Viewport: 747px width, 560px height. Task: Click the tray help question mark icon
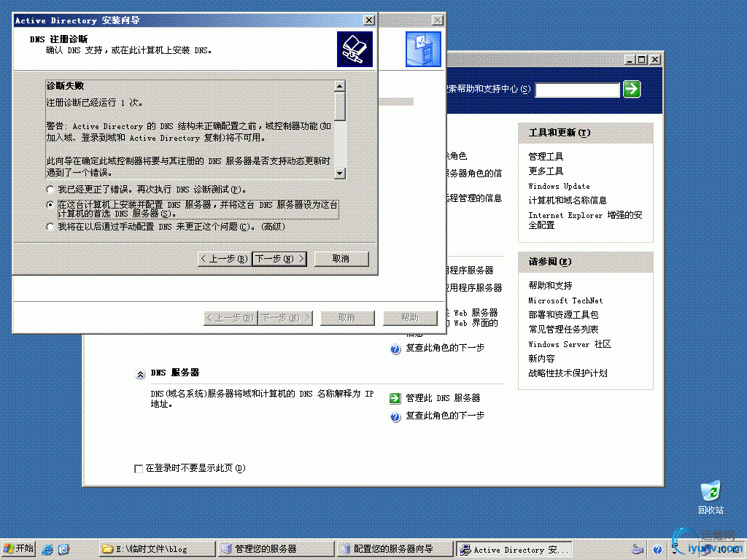(657, 550)
